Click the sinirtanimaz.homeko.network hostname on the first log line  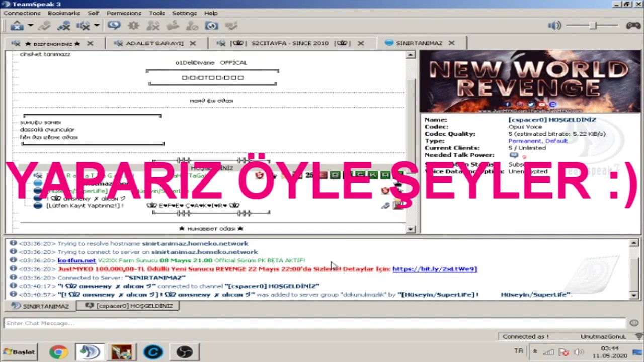195,243
